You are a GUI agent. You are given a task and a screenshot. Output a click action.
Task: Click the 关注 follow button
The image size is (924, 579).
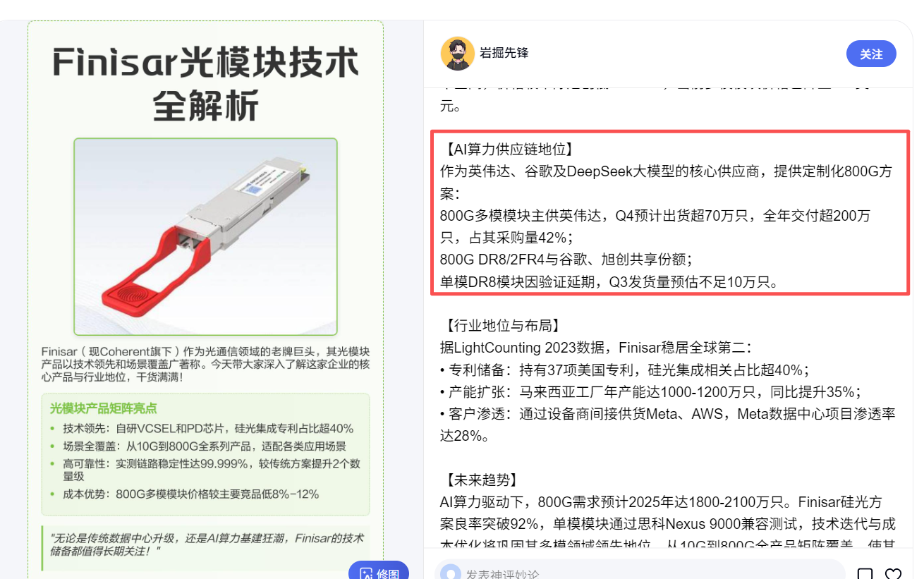871,54
